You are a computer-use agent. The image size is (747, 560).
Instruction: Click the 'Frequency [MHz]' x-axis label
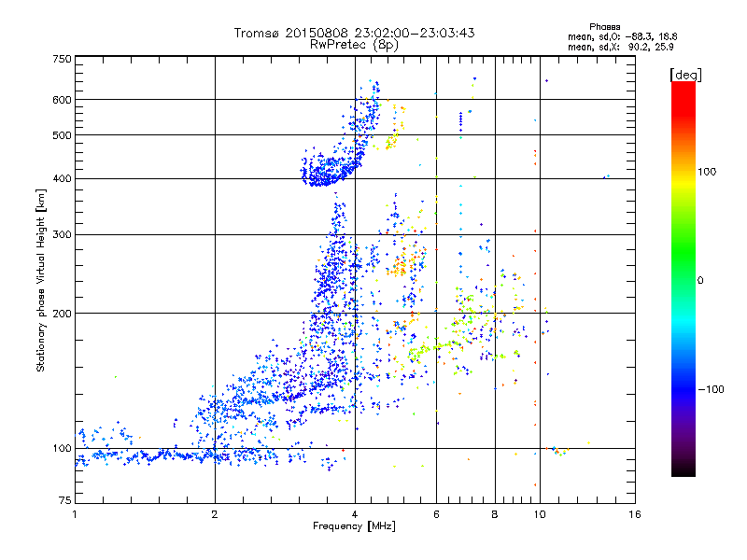[354, 526]
